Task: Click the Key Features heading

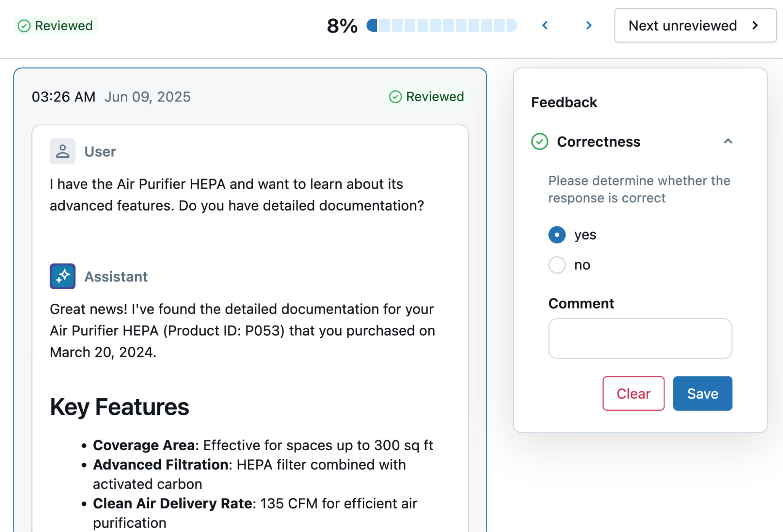Action: [119, 407]
